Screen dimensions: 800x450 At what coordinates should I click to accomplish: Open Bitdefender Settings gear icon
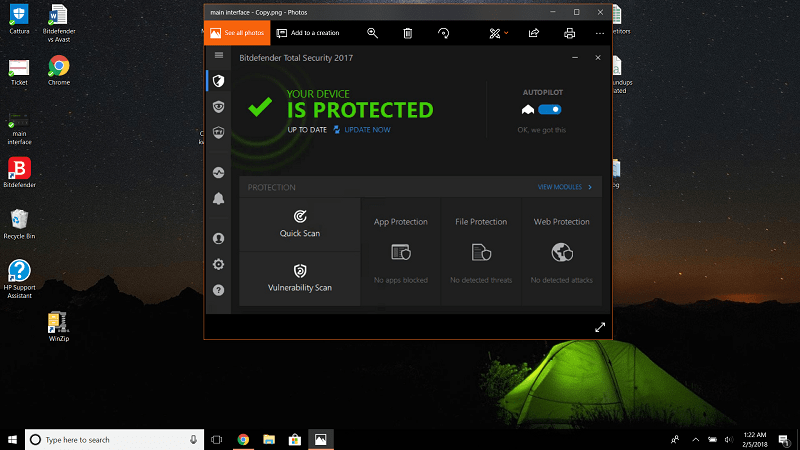coord(218,264)
